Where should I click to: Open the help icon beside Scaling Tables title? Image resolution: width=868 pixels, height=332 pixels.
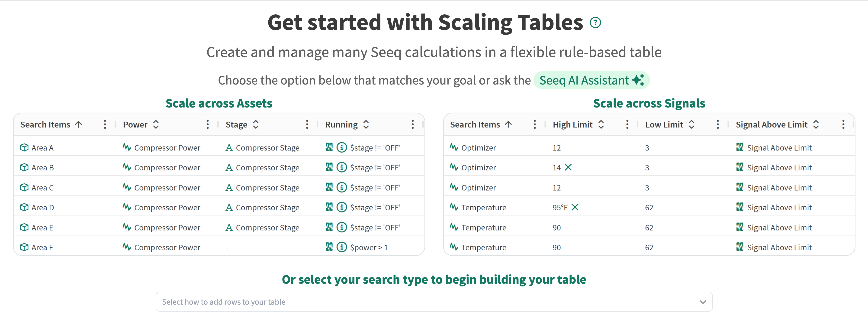pyautogui.click(x=595, y=23)
